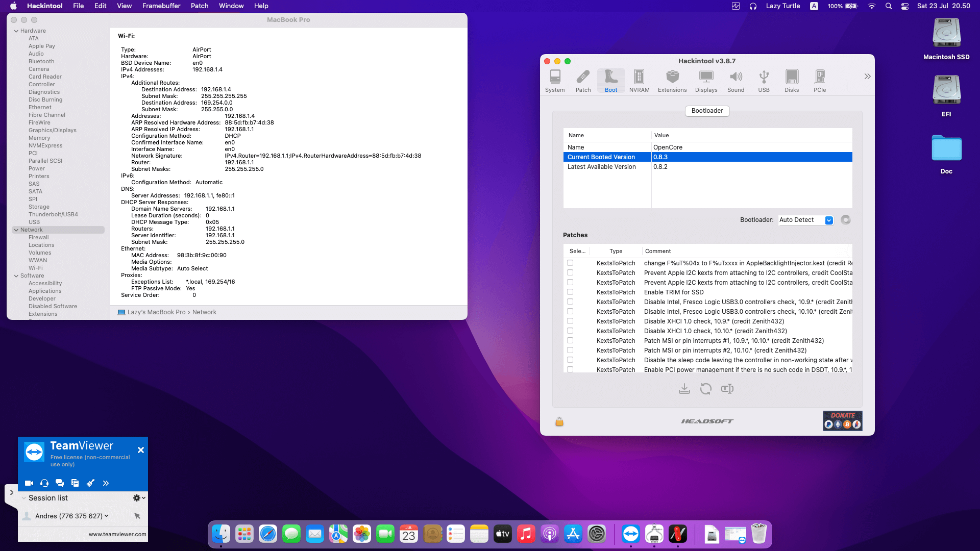Image resolution: width=980 pixels, height=551 pixels.
Task: Open the Displays section
Action: coord(706,81)
